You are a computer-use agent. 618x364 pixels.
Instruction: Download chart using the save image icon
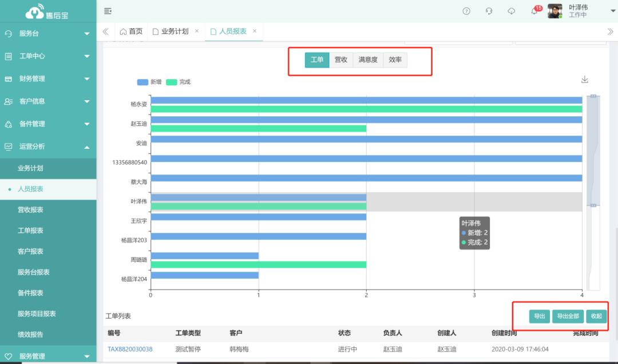coord(584,80)
